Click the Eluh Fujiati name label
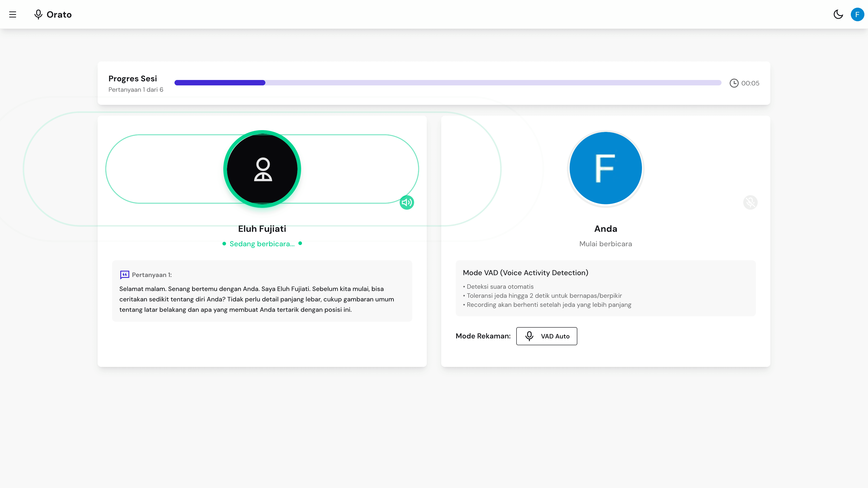868x488 pixels. click(x=262, y=229)
